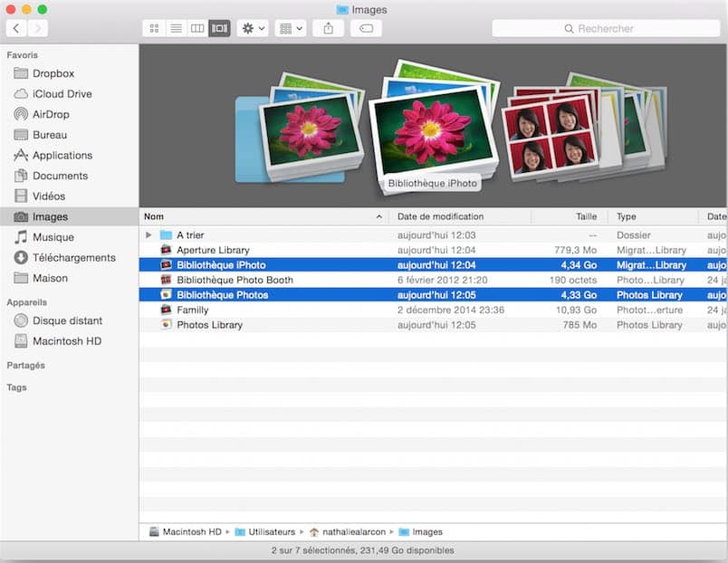Click the selection count status bar text

[362, 550]
